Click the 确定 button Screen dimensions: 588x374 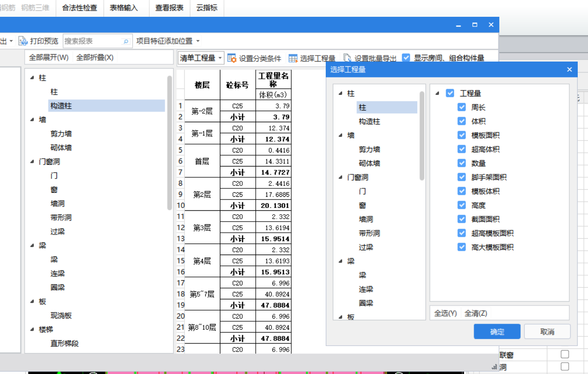(x=497, y=332)
